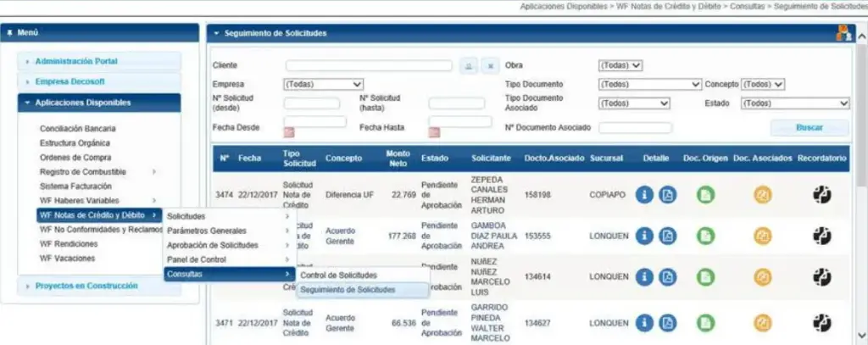Open Aprobación de Solicitudes submenu
The width and height of the screenshot is (868, 345).
pos(229,245)
